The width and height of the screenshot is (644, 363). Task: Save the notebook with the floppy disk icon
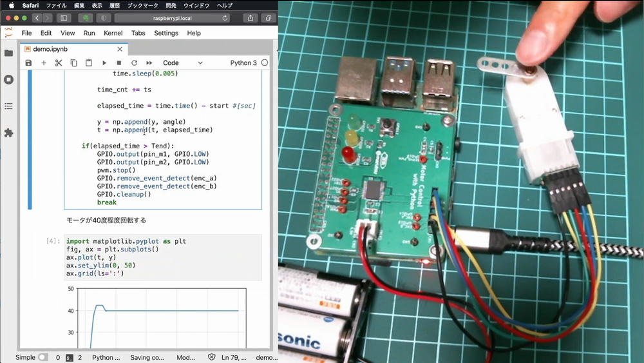pos(28,63)
